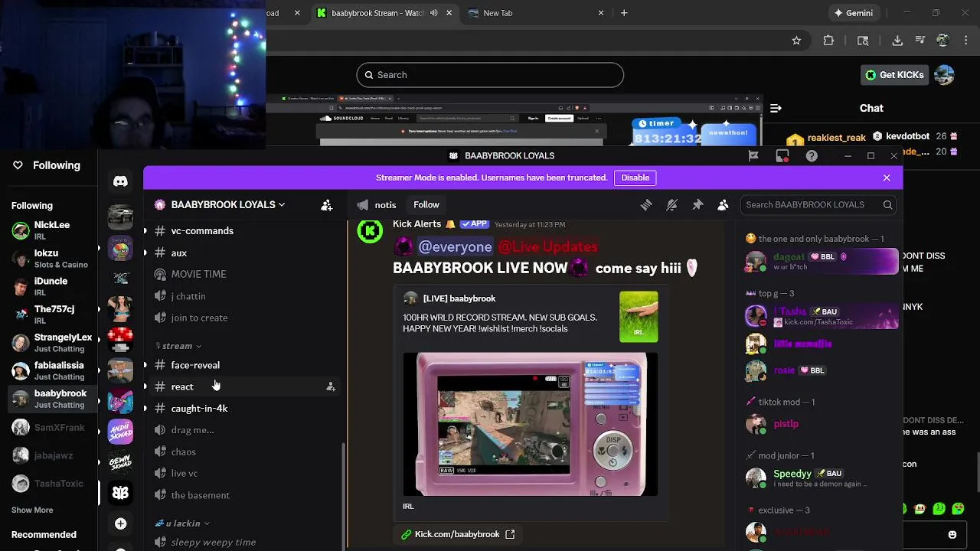This screenshot has width=980, height=551.
Task: Select member rosie in member list
Action: (821, 370)
